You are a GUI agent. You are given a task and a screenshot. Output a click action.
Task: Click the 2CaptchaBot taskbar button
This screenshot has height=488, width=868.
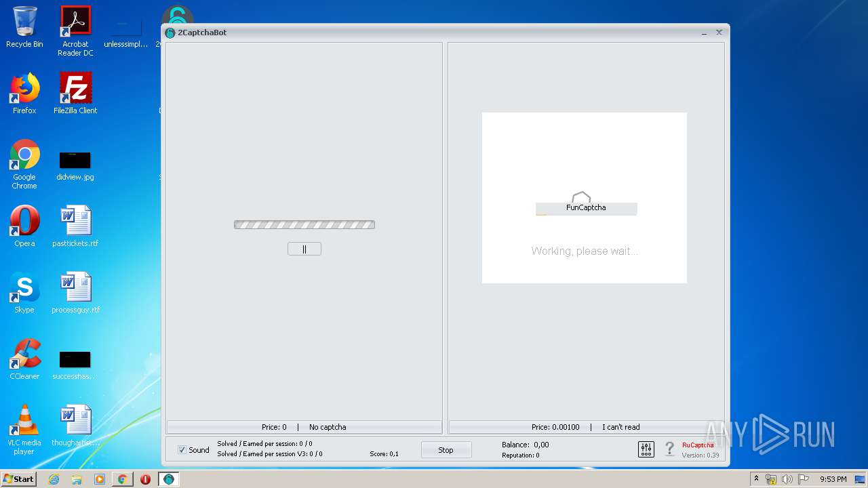click(168, 479)
